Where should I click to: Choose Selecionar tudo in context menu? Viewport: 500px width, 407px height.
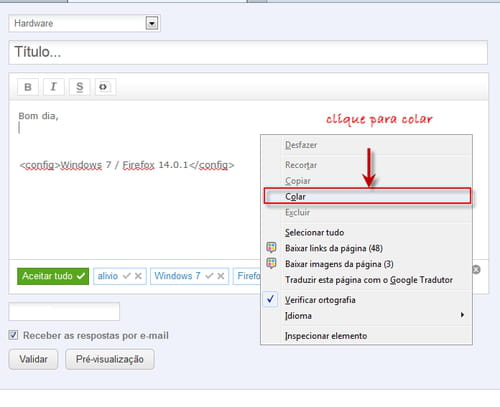point(366,233)
